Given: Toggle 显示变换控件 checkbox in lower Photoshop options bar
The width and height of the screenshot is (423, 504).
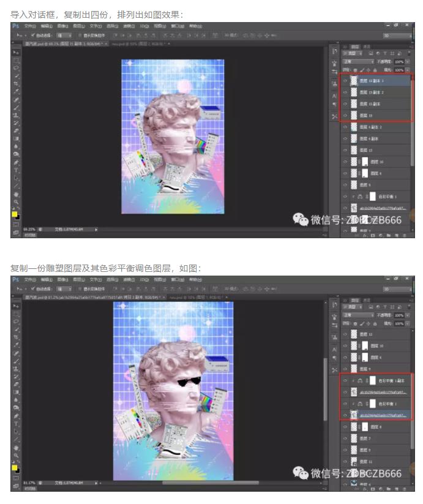Looking at the screenshot, I should [80, 289].
